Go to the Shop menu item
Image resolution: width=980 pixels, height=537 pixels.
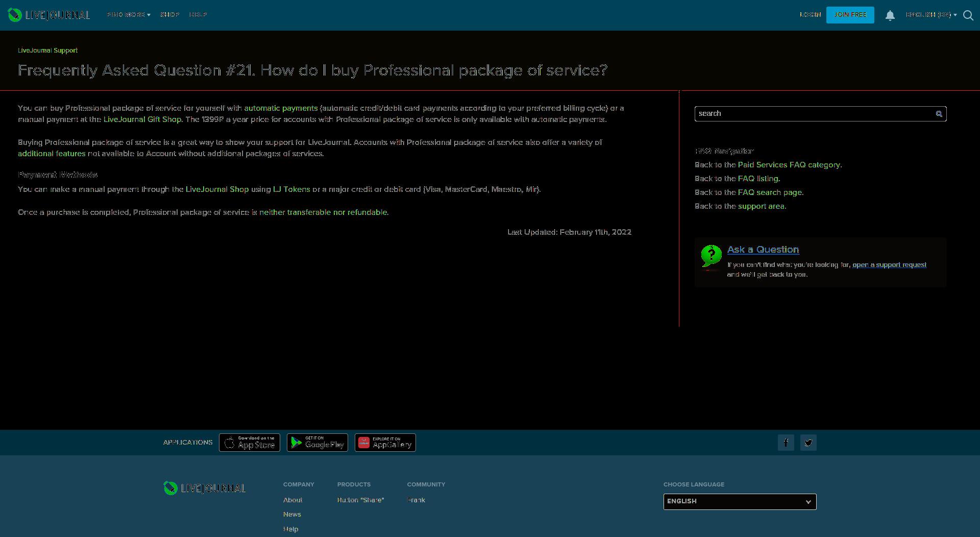pos(169,15)
